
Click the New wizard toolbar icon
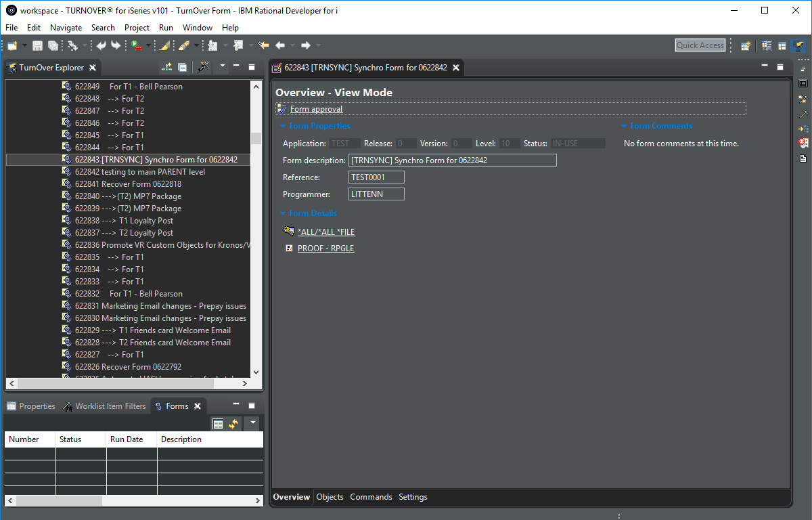click(x=12, y=45)
